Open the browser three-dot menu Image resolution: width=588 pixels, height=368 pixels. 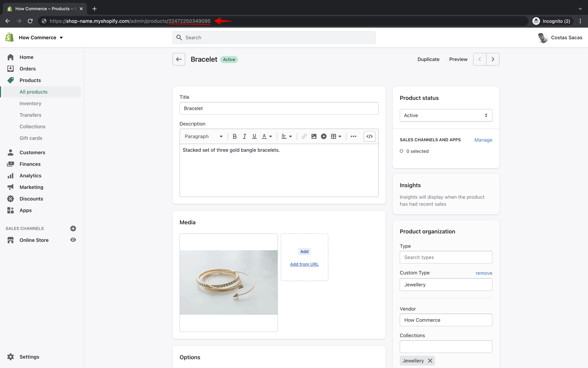(x=580, y=21)
